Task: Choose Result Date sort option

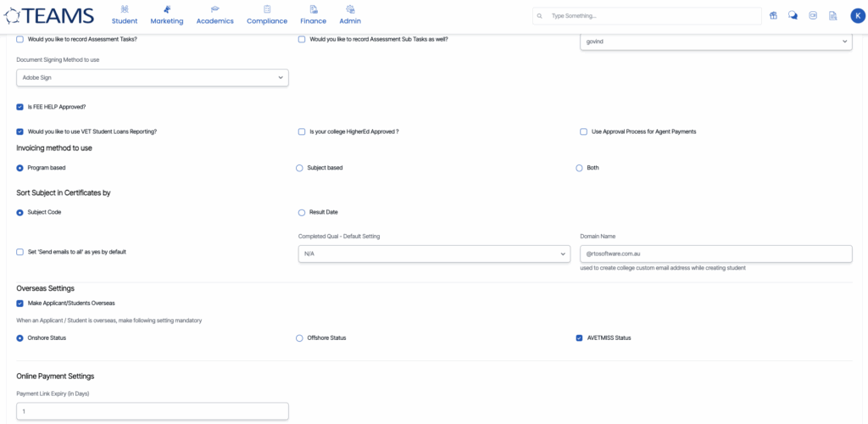Action: click(302, 212)
